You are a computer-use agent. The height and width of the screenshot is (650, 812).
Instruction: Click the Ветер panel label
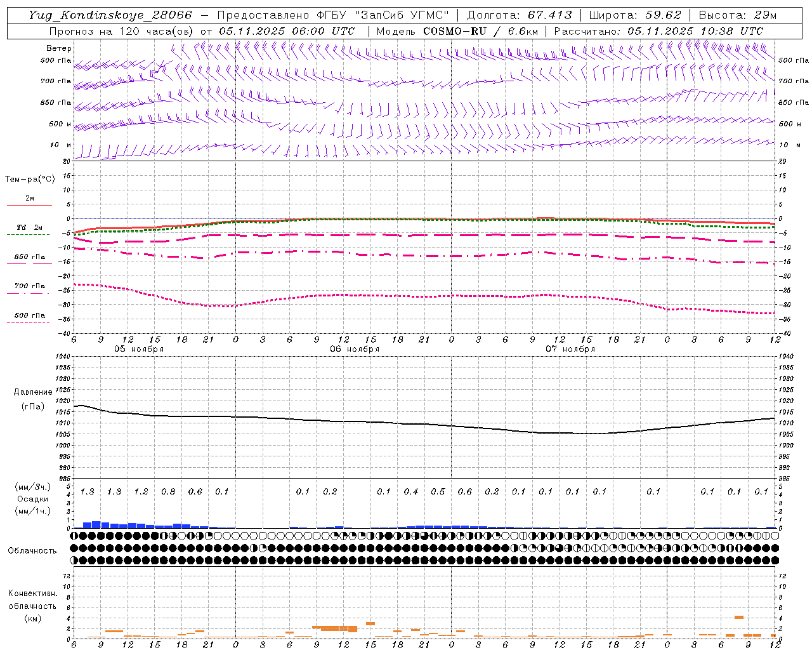[x=59, y=48]
